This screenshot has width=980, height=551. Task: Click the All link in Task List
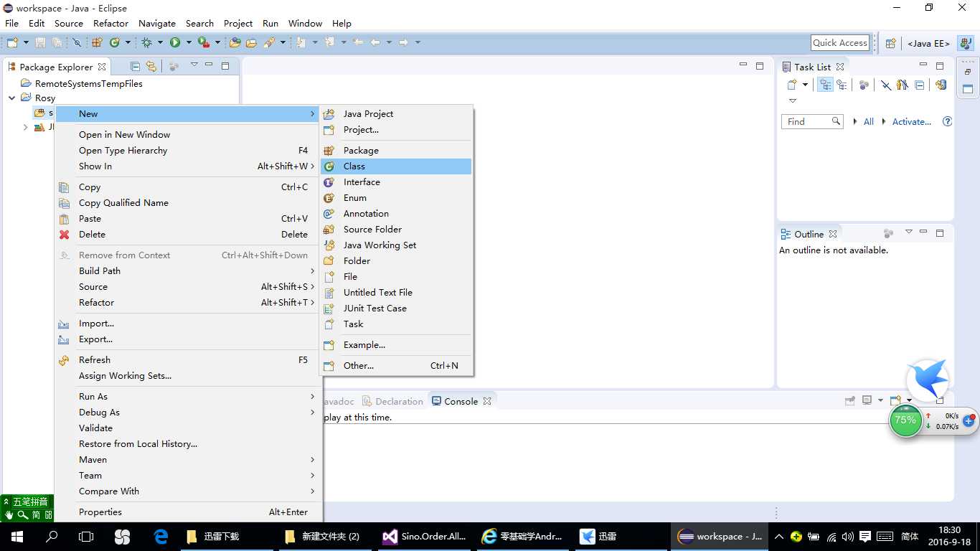(868, 121)
